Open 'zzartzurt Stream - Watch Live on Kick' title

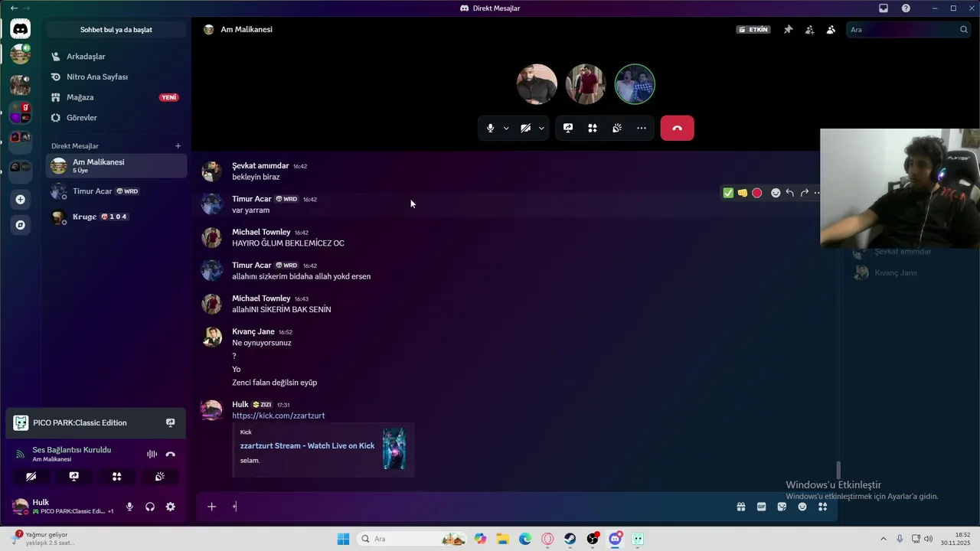coord(307,445)
